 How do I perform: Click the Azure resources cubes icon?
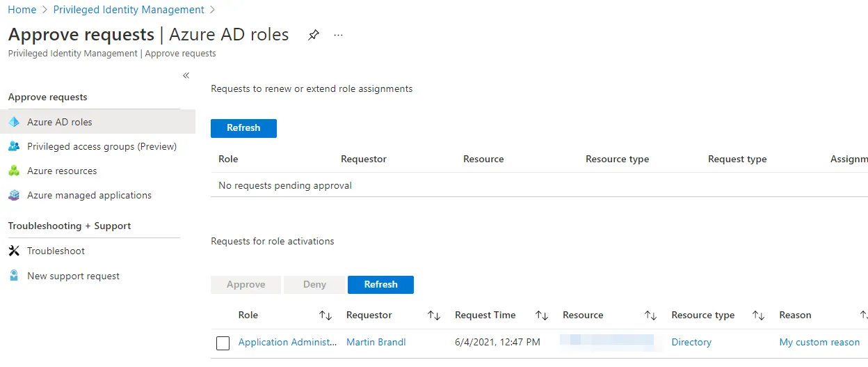tap(14, 171)
